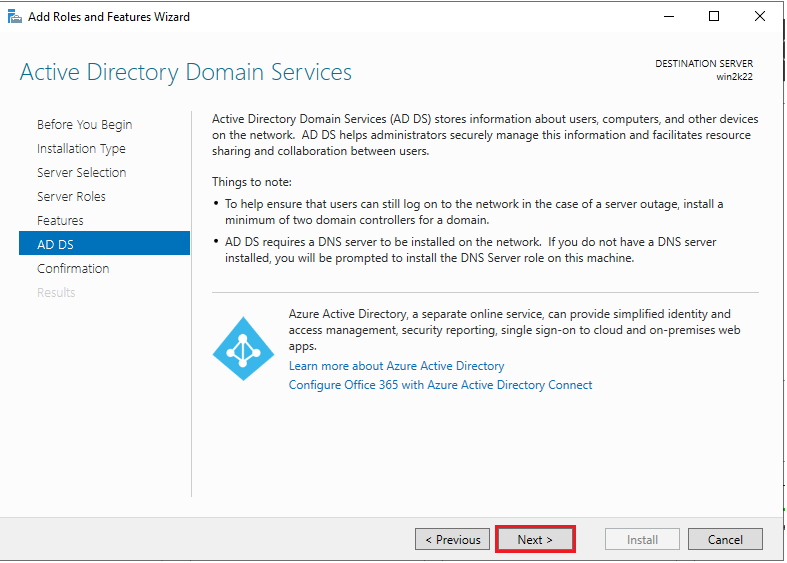This screenshot has width=787, height=563.
Task: Click the AD DS introduction paragraph
Action: click(x=485, y=135)
